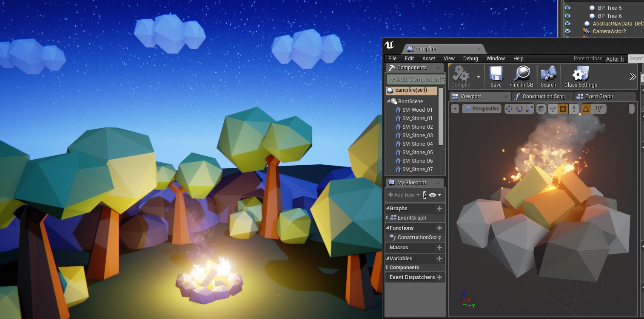This screenshot has height=319, width=644.
Task: Click the Add Component button
Action: 415,79
